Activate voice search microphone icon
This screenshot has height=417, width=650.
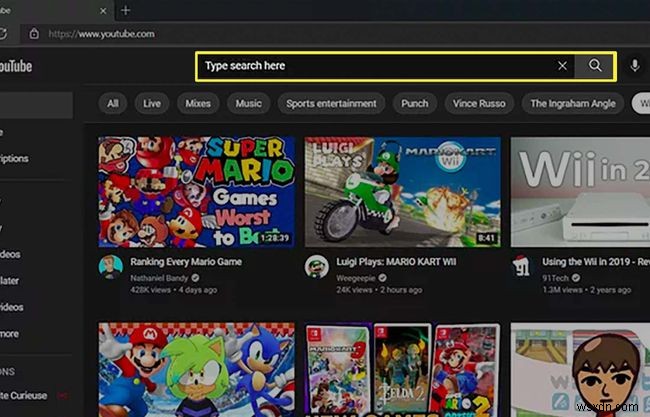click(x=635, y=65)
